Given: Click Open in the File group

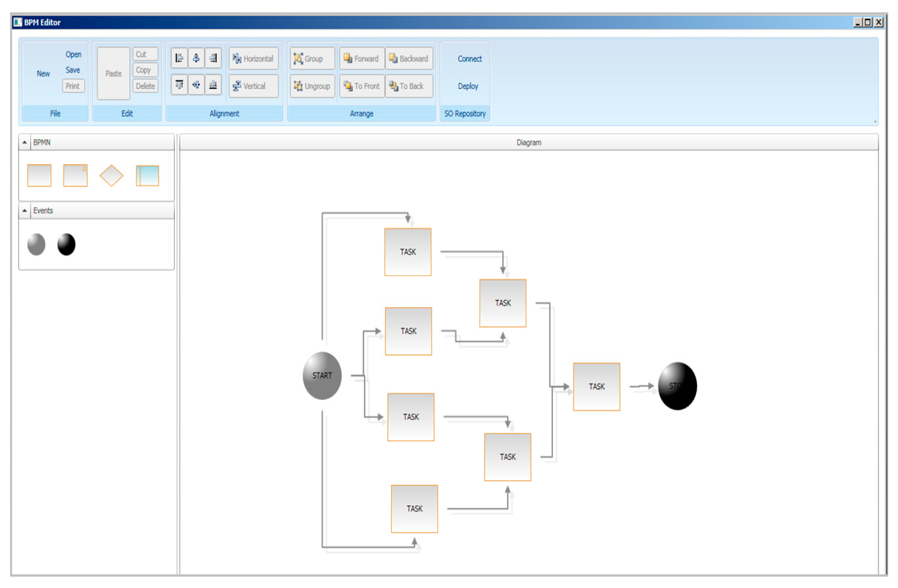Looking at the screenshot, I should click(73, 54).
